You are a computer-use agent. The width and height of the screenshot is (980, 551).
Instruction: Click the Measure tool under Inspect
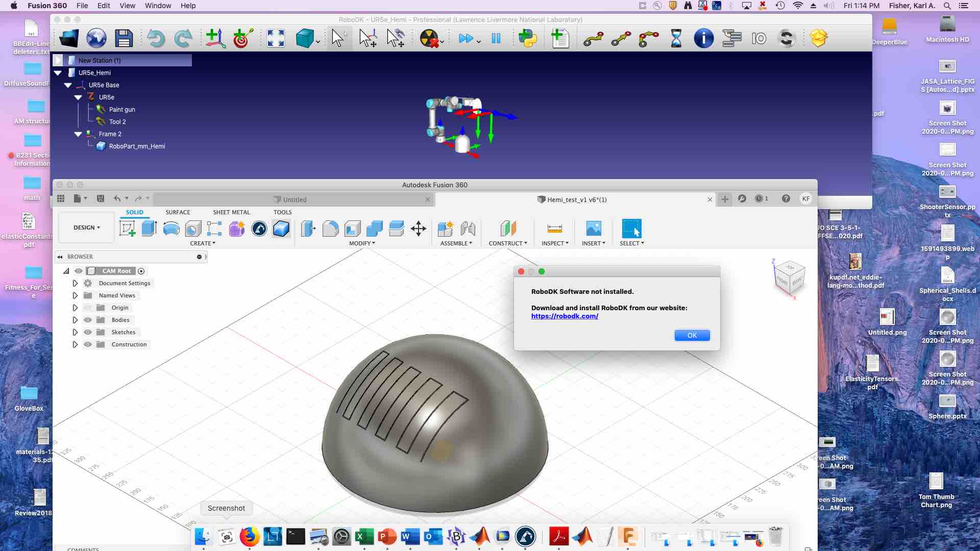tap(554, 229)
